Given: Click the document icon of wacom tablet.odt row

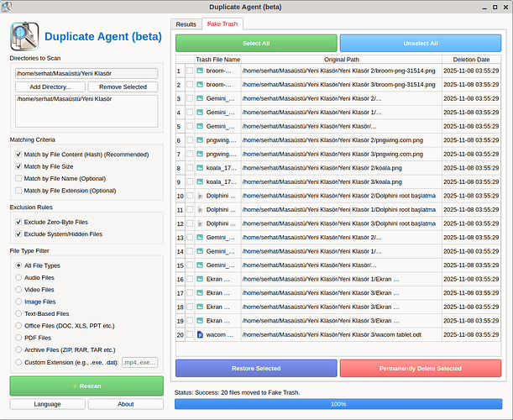Looking at the screenshot, I should pyautogui.click(x=200, y=334).
